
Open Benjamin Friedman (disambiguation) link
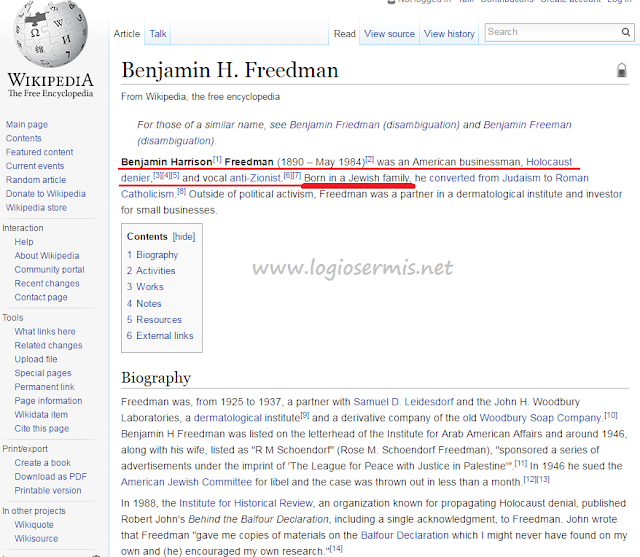pyautogui.click(x=374, y=125)
